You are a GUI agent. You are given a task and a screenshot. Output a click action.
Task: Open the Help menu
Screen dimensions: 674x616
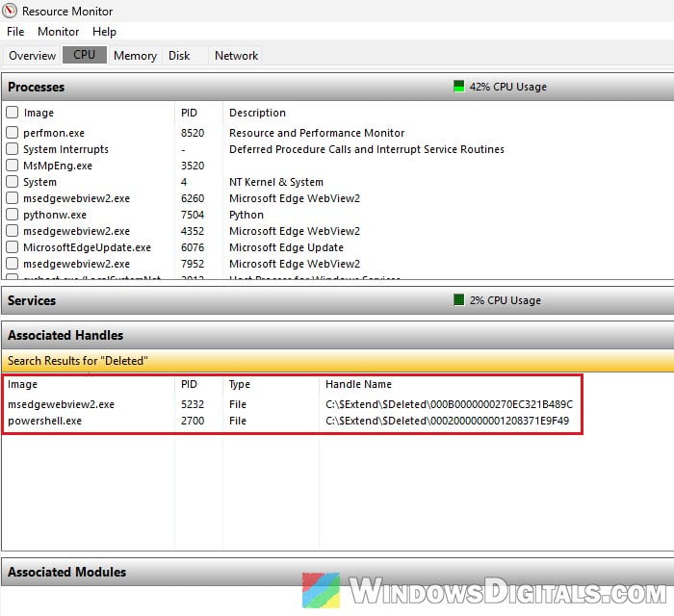(104, 32)
